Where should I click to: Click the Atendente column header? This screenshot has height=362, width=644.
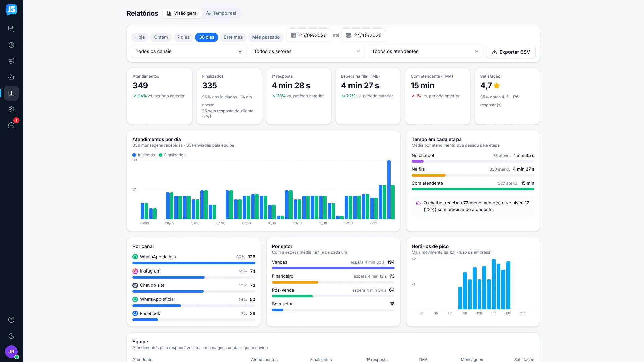pyautogui.click(x=142, y=359)
